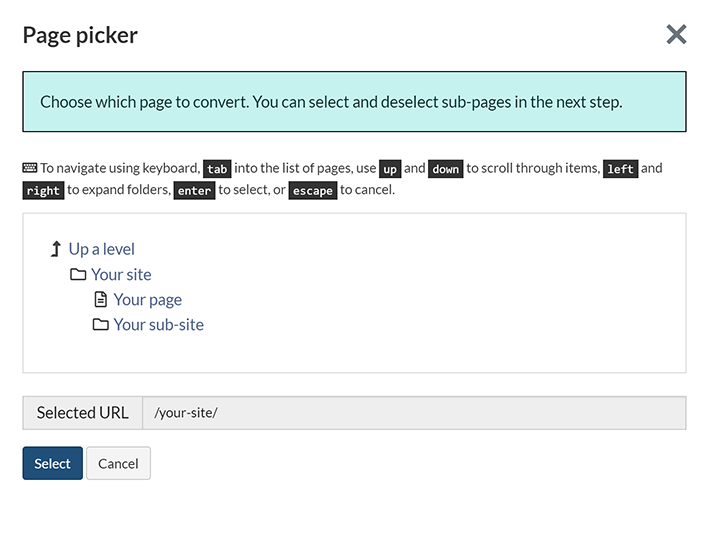Click the Selected URL input field
Image resolution: width=709 pixels, height=542 pixels.
tap(413, 412)
